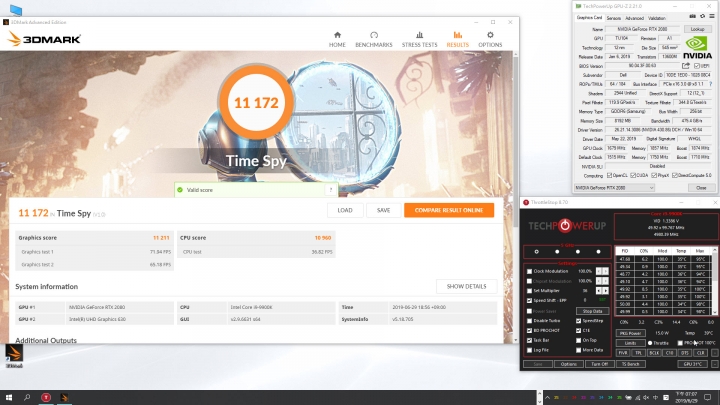The image size is (720, 405).
Task: Toggle OpenCL checkbox in GPU-Z
Action: coord(609,175)
